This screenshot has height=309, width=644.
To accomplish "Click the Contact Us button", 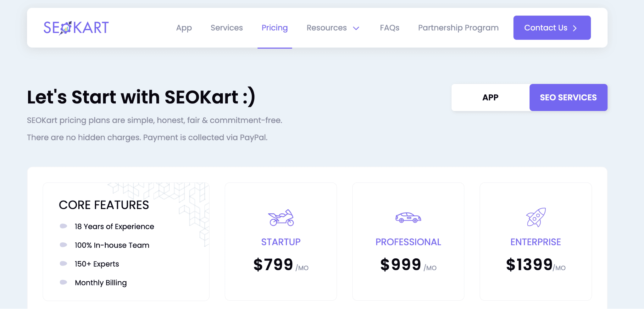I will click(552, 28).
